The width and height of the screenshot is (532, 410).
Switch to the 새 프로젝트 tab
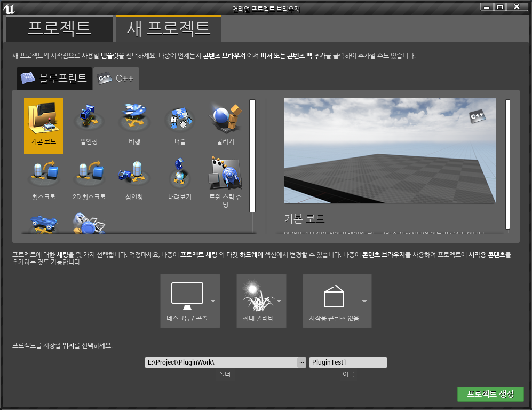169,29
